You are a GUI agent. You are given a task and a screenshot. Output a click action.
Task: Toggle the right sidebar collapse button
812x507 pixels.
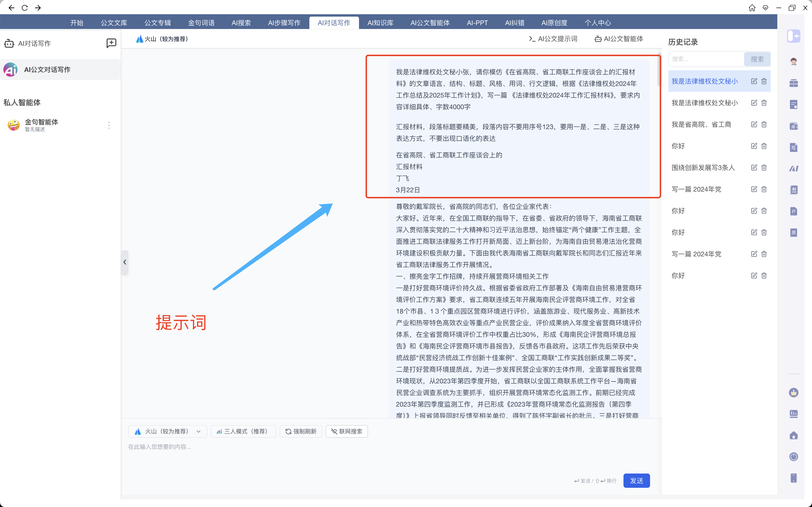pos(793,36)
